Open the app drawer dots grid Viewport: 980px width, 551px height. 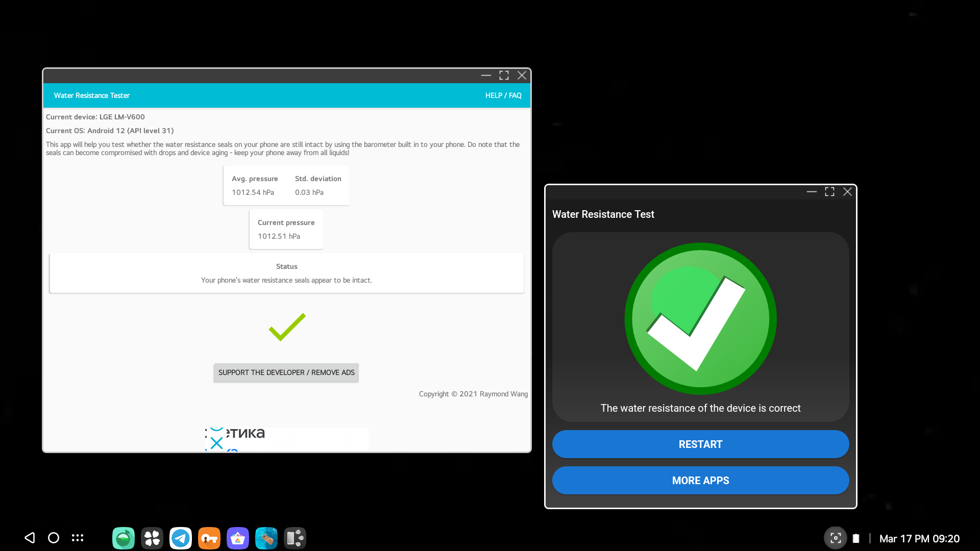point(78,538)
